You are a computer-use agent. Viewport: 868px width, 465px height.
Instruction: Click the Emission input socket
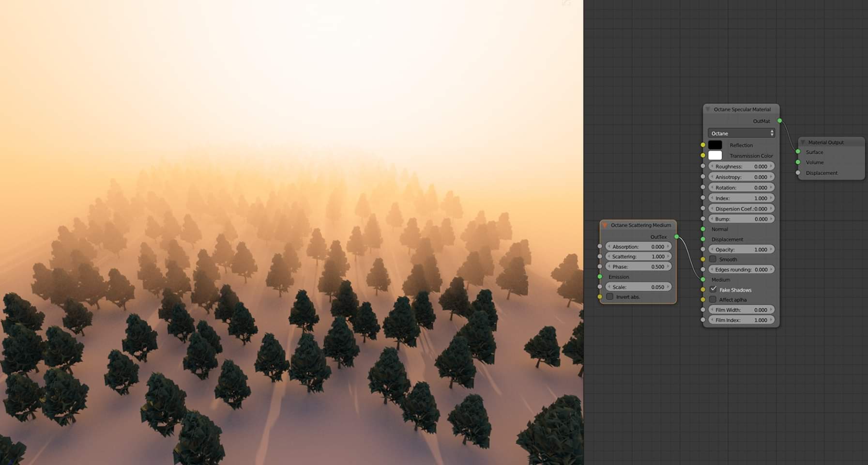point(600,277)
